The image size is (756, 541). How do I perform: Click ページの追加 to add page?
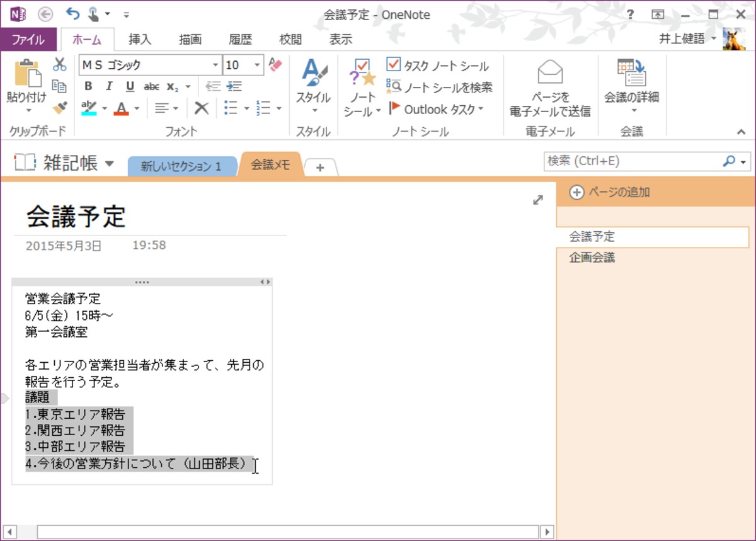coord(610,193)
